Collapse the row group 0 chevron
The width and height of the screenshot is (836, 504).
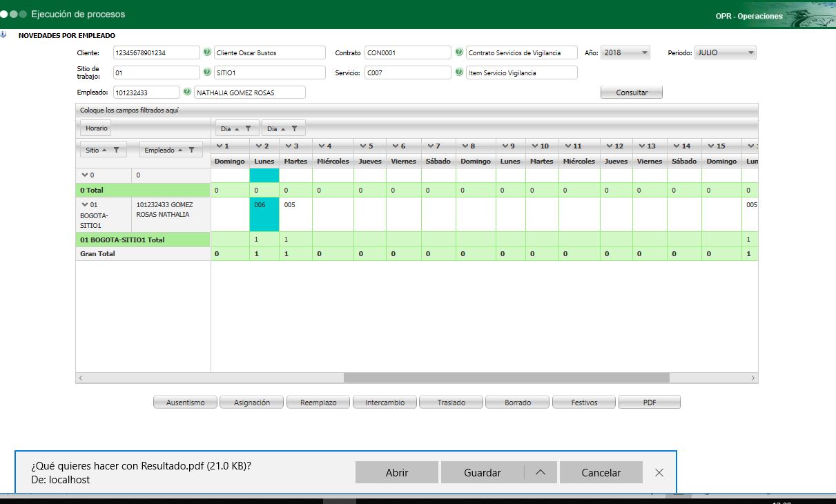[x=85, y=175]
